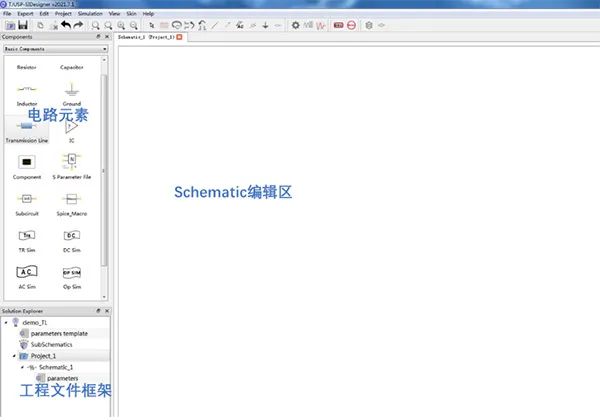The height and width of the screenshot is (420, 600).
Task: Open the Export menu
Action: click(25, 13)
